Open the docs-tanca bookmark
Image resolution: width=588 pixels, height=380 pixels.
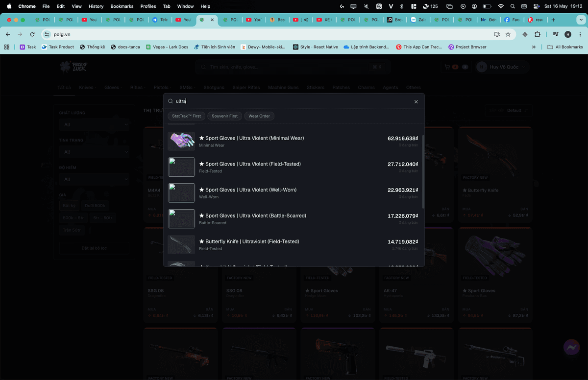pos(125,47)
